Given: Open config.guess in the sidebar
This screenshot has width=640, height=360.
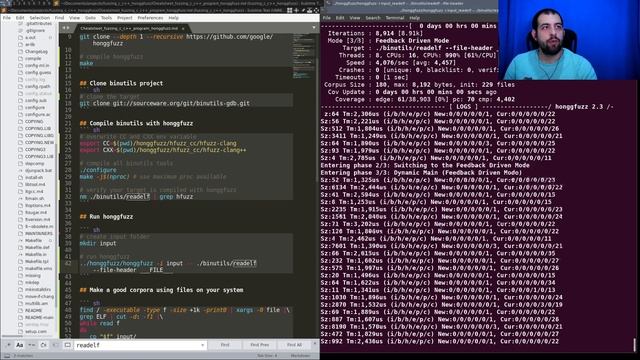Looking at the screenshot, I should [38, 72].
